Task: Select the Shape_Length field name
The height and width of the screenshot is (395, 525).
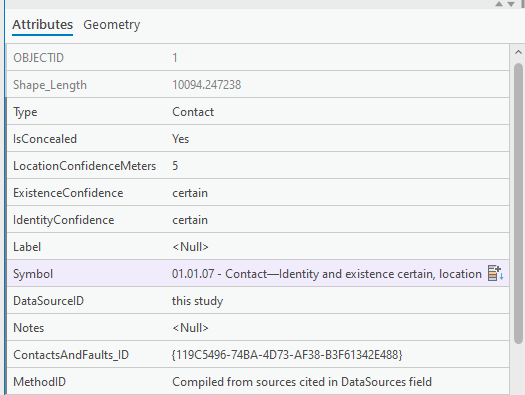Action: pyautogui.click(x=50, y=85)
